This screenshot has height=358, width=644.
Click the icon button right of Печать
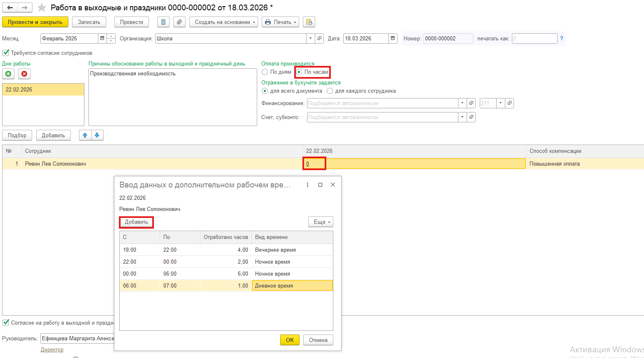[x=309, y=22]
